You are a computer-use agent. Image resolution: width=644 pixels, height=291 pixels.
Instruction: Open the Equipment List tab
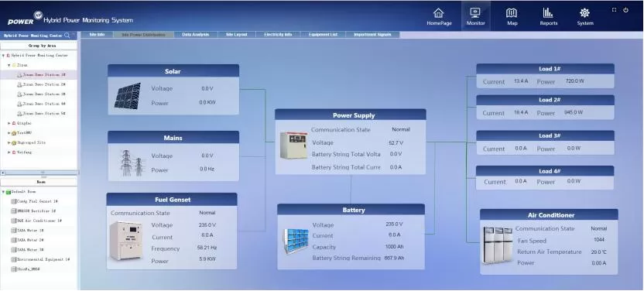click(x=323, y=35)
